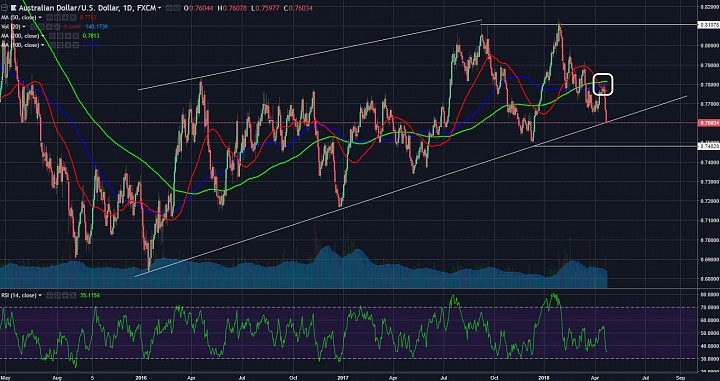Image resolution: width=720 pixels, height=381 pixels.
Task: Click the RSI (14, close) legend label
Action: coord(18,296)
